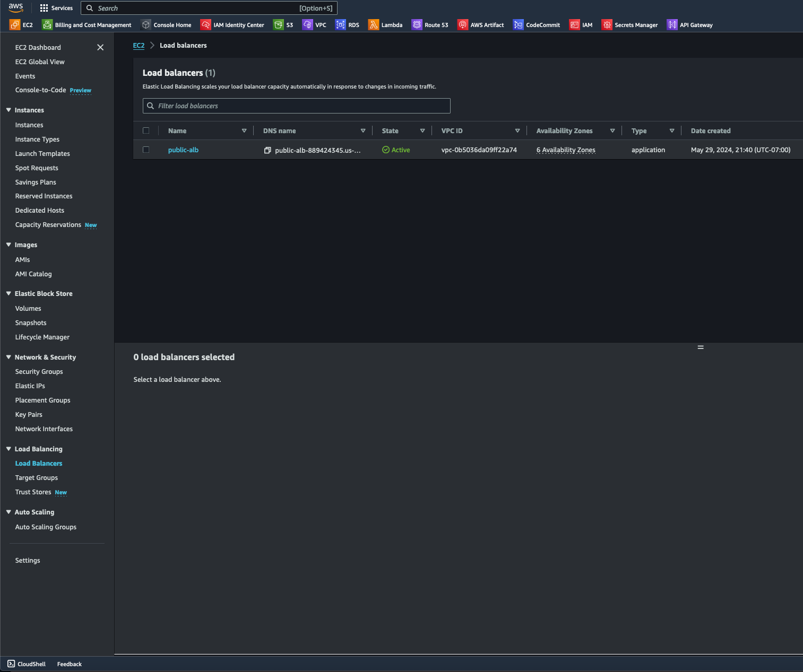Open Capacity Reservations page
803x672 pixels.
pyautogui.click(x=56, y=225)
